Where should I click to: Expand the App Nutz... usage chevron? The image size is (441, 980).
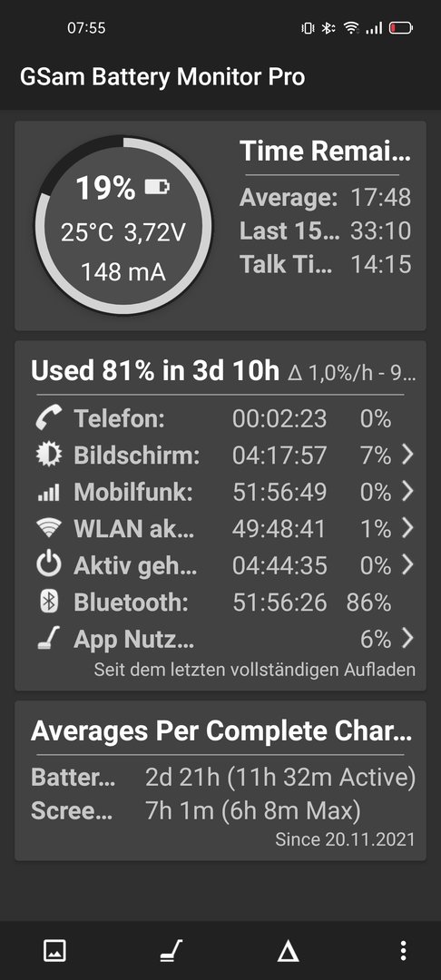pyautogui.click(x=407, y=639)
